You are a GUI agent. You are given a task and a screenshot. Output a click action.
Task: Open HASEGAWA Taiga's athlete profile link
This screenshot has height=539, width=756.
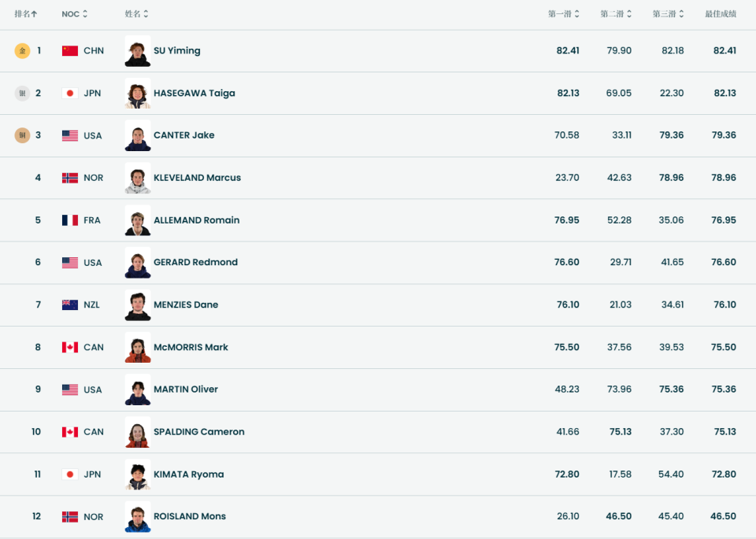click(195, 94)
